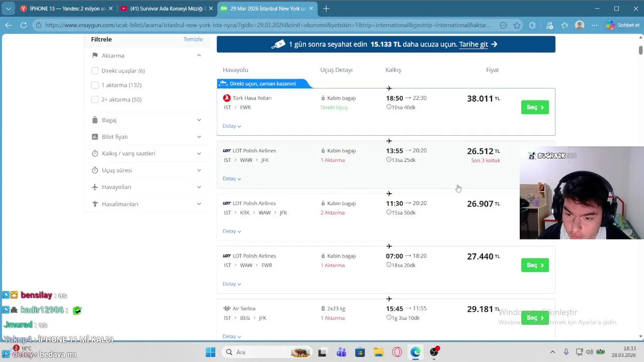Open Detay for the Air Serbia flight

point(232,336)
